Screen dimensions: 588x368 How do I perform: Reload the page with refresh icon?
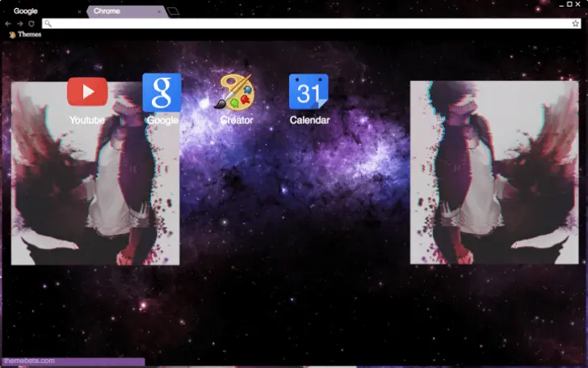click(31, 23)
